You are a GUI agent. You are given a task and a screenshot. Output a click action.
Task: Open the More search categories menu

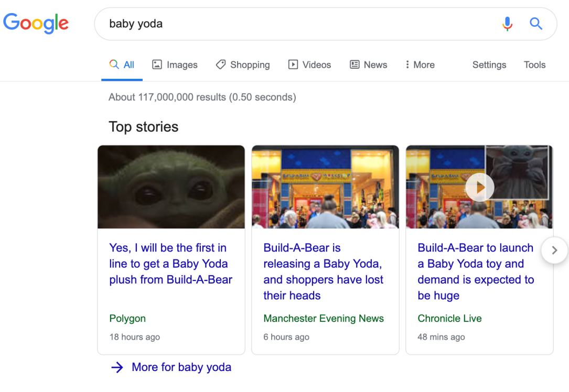420,64
